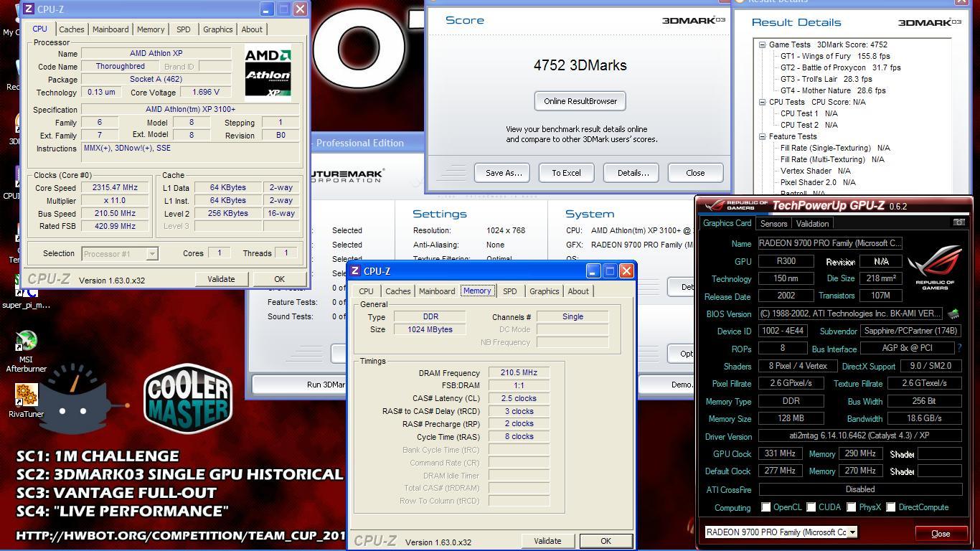Click the Core Speed value 2315.47 MHz
Viewport: 980px width, 551px height.
[115, 188]
